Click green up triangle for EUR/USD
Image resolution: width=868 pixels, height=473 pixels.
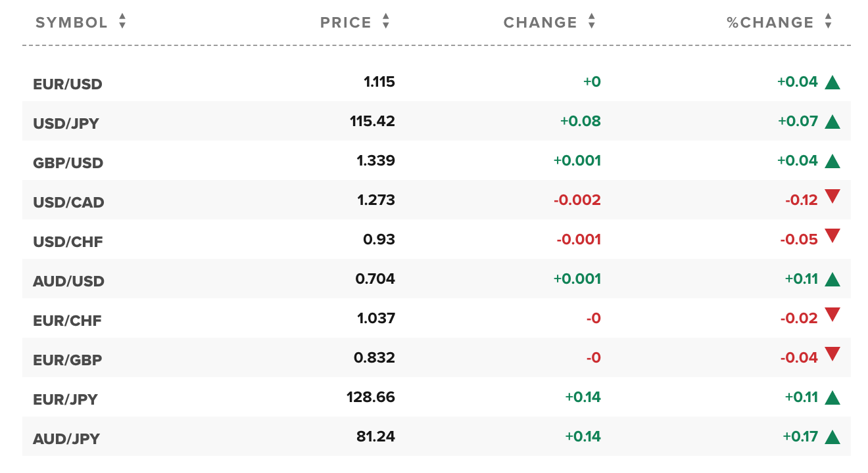click(832, 82)
